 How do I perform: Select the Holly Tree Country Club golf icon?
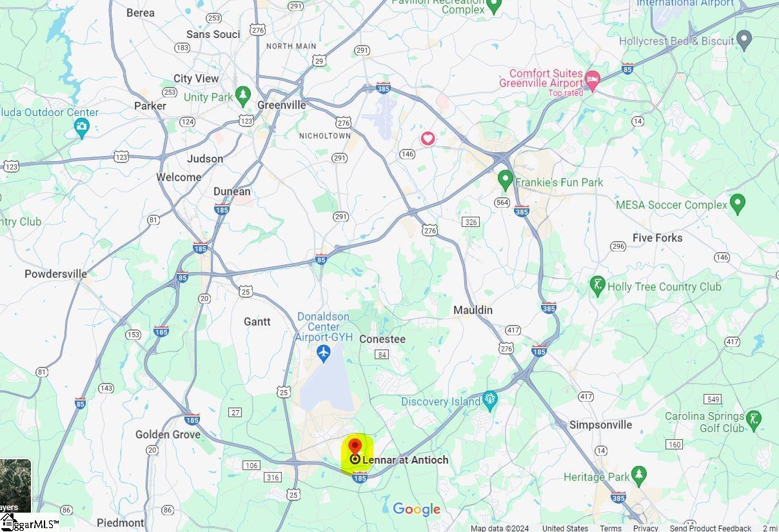597,286
